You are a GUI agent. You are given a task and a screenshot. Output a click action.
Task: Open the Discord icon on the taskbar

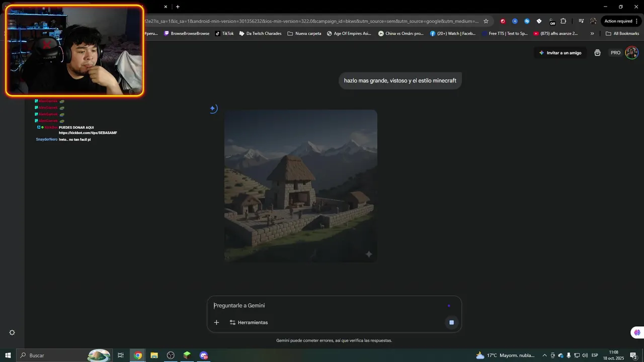pos(204,355)
